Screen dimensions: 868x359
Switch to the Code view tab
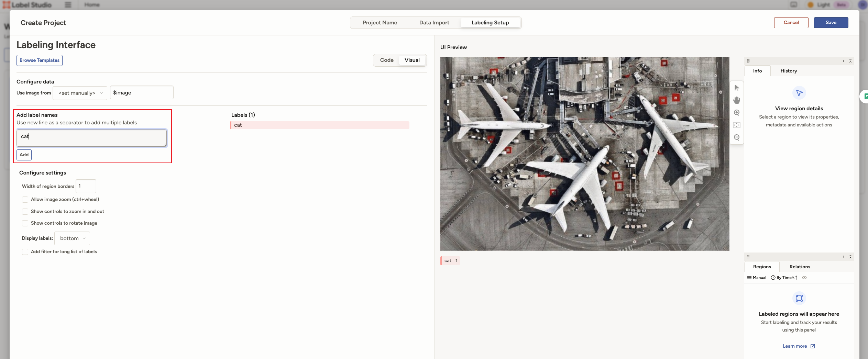pyautogui.click(x=386, y=60)
